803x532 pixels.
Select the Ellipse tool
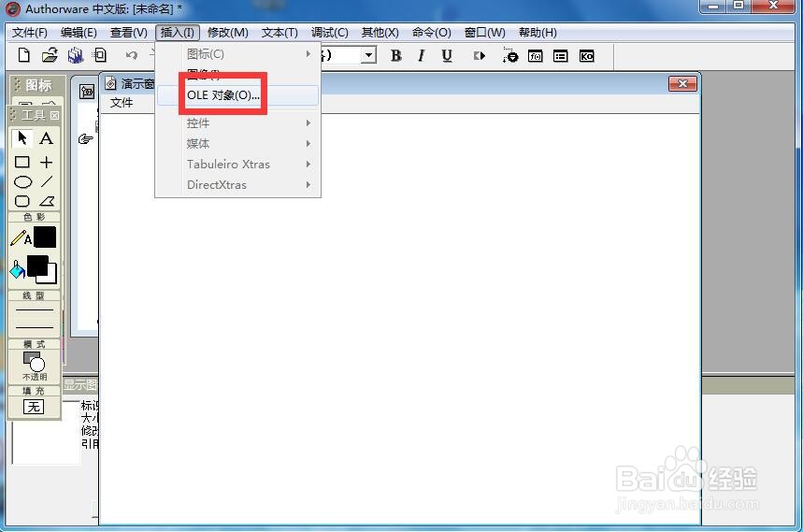[22, 181]
